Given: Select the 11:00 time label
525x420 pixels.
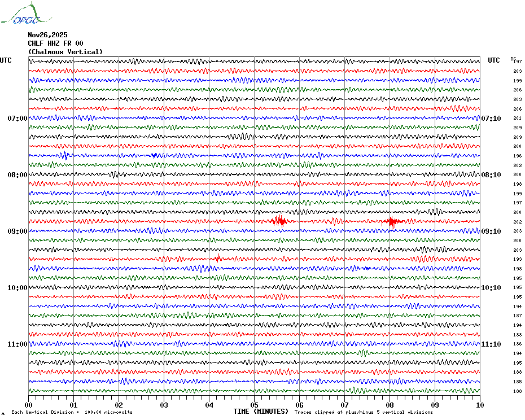Looking at the screenshot, I should [x=17, y=344].
